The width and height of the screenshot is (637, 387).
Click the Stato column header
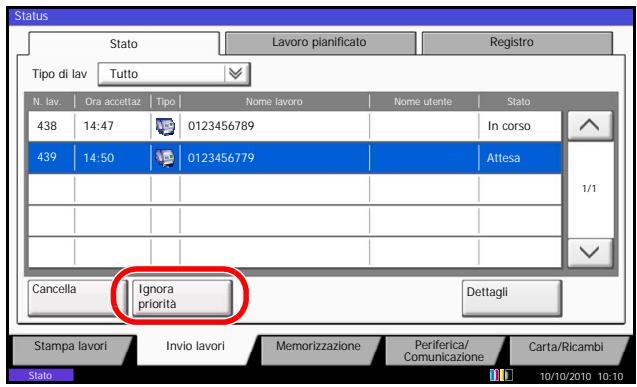(x=518, y=102)
